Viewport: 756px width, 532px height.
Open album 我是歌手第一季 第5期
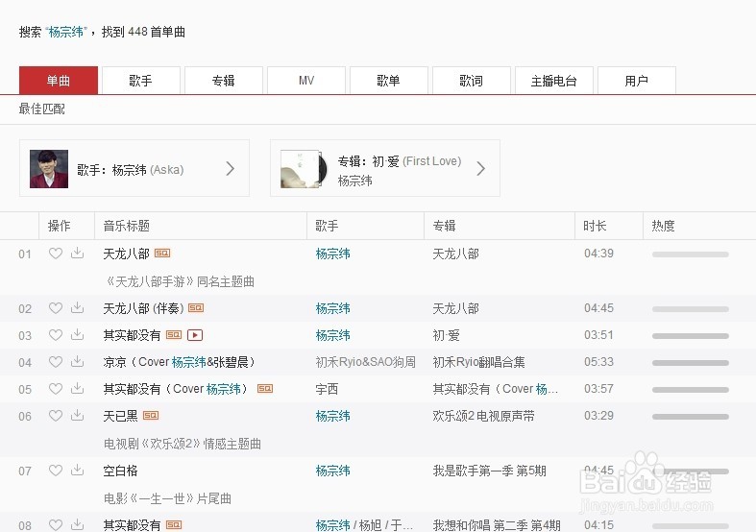coord(489,471)
